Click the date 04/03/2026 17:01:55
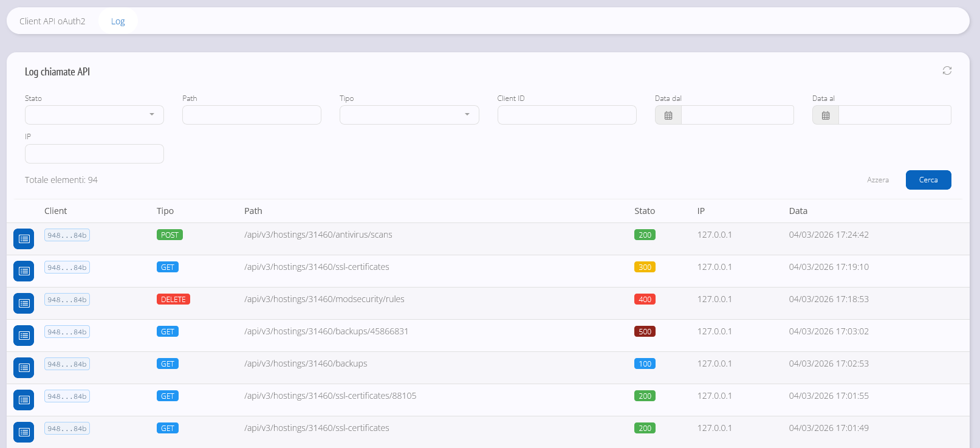The height and width of the screenshot is (448, 980). pyautogui.click(x=829, y=396)
